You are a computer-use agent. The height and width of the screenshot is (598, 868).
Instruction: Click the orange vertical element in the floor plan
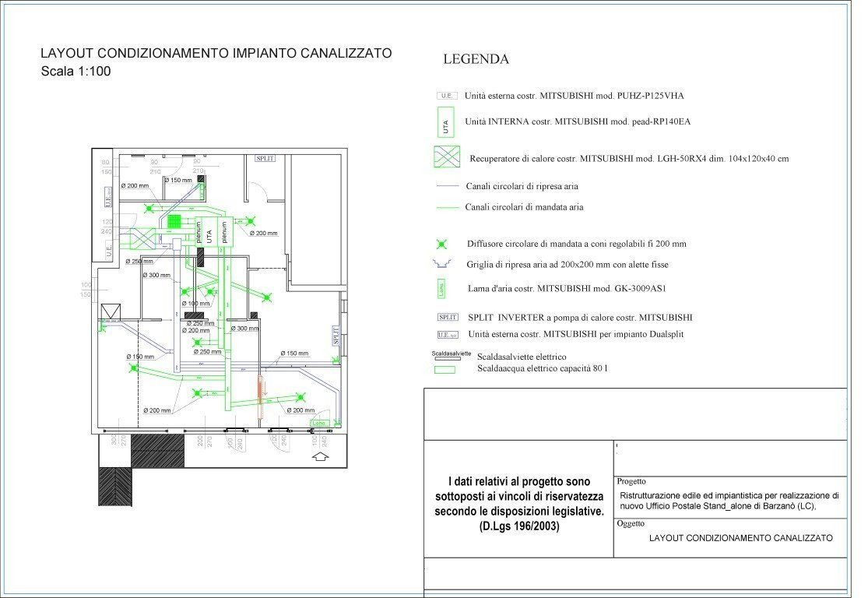point(259,398)
